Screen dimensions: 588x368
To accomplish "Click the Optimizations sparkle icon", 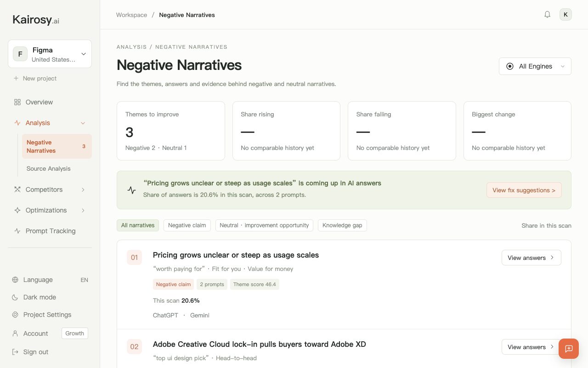I will click(17, 210).
